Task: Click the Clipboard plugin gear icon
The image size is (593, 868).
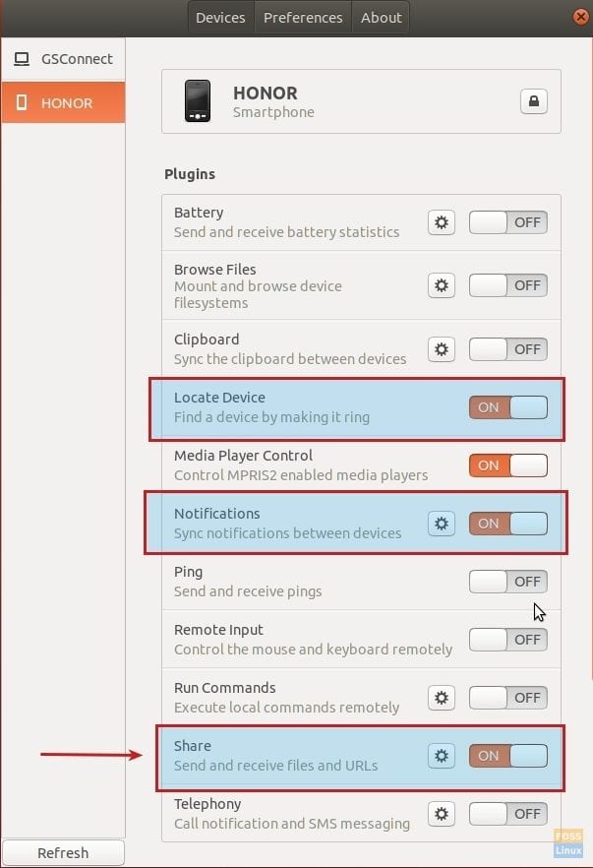Action: 442,348
